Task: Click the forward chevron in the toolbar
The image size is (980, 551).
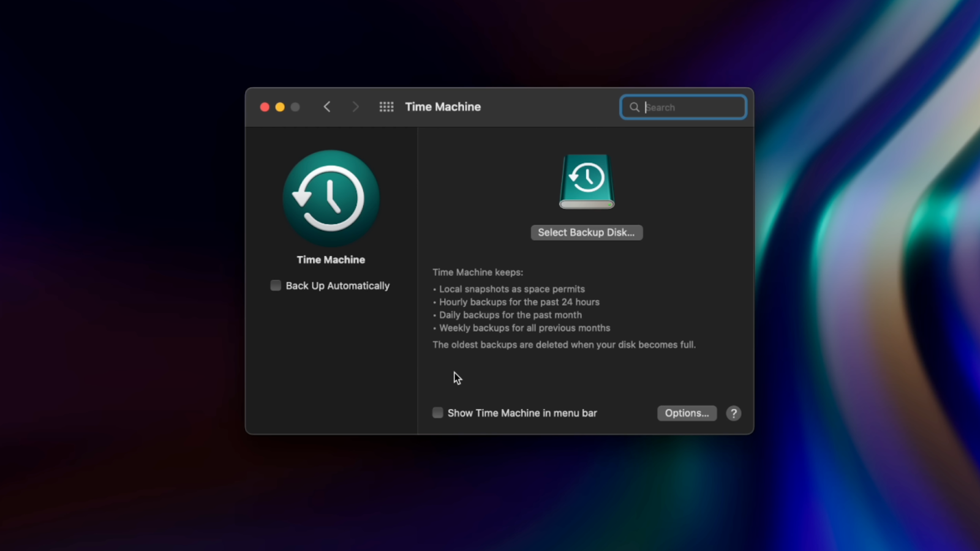Action: click(x=355, y=107)
